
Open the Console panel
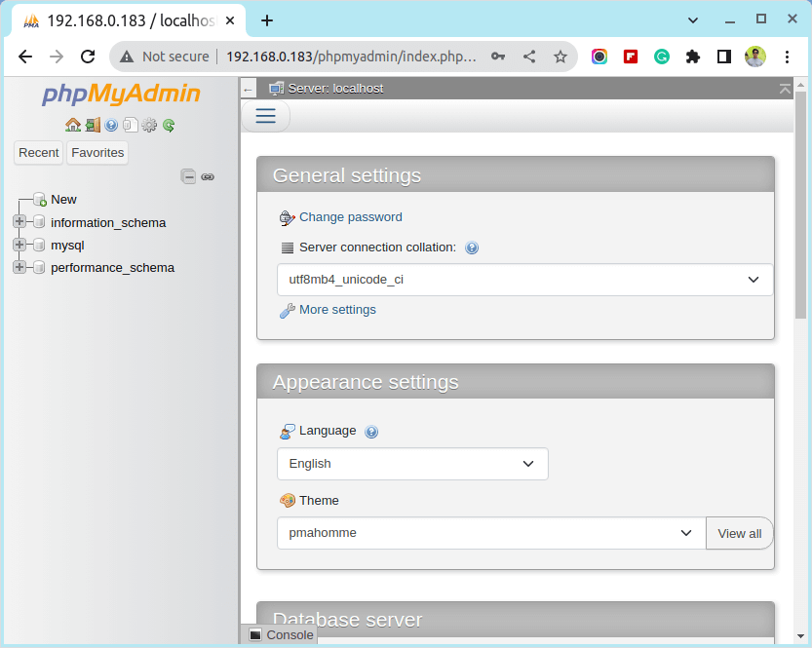[x=281, y=635]
